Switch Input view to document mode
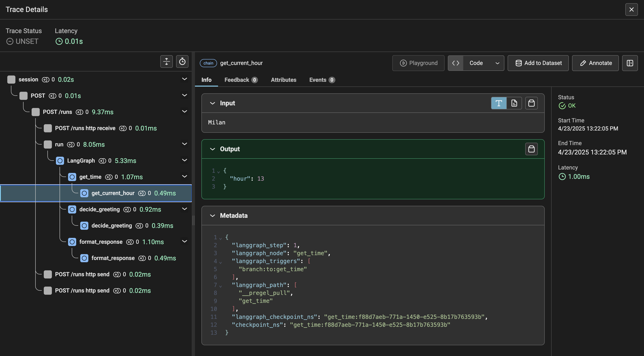Image resolution: width=644 pixels, height=356 pixels. [514, 103]
